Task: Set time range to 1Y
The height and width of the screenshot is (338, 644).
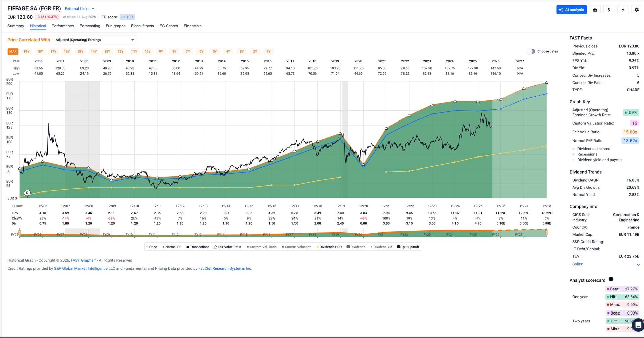Action: click(269, 52)
